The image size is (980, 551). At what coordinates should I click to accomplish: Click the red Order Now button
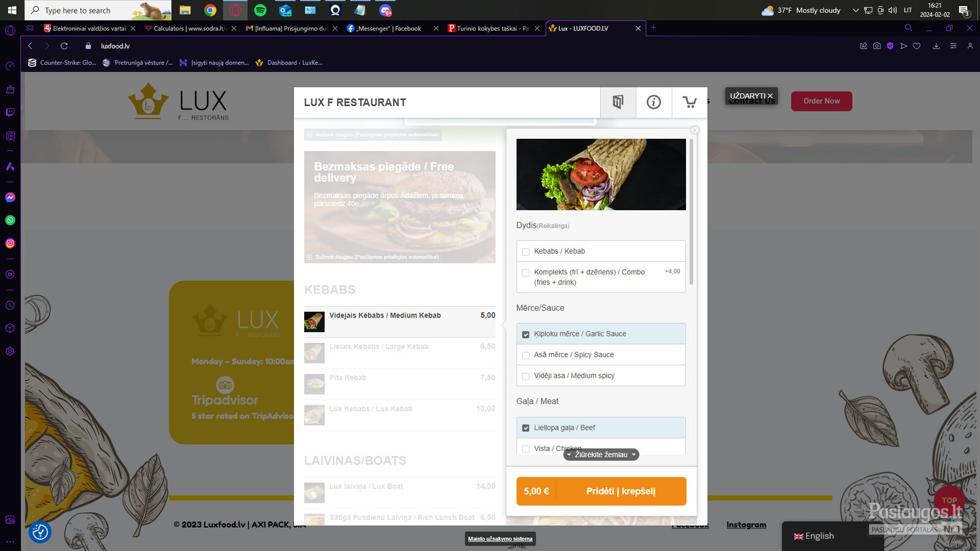821,101
